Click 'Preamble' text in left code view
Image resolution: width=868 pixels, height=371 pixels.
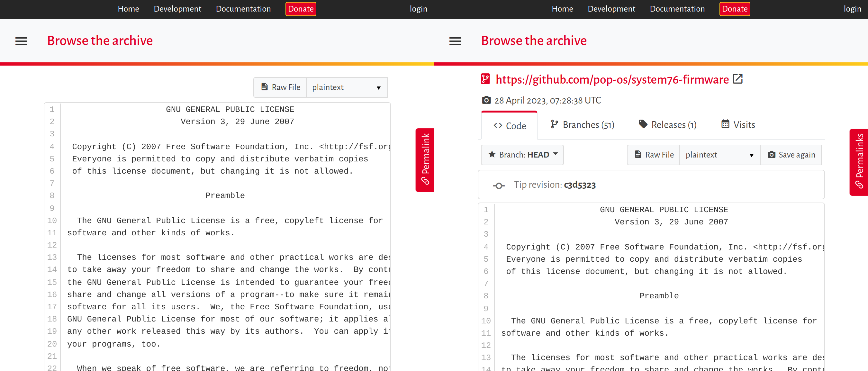point(225,195)
